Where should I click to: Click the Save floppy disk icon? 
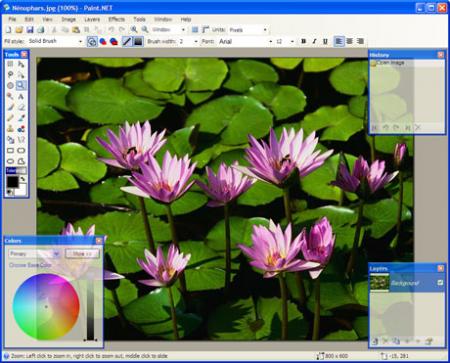[x=30, y=30]
